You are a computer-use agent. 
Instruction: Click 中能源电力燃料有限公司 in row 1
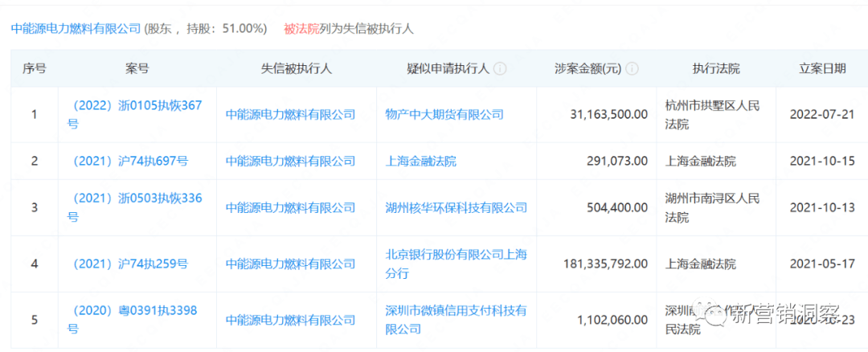290,114
